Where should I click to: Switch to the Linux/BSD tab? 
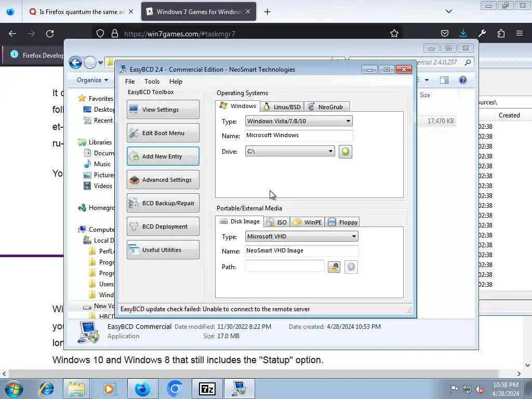[282, 107]
